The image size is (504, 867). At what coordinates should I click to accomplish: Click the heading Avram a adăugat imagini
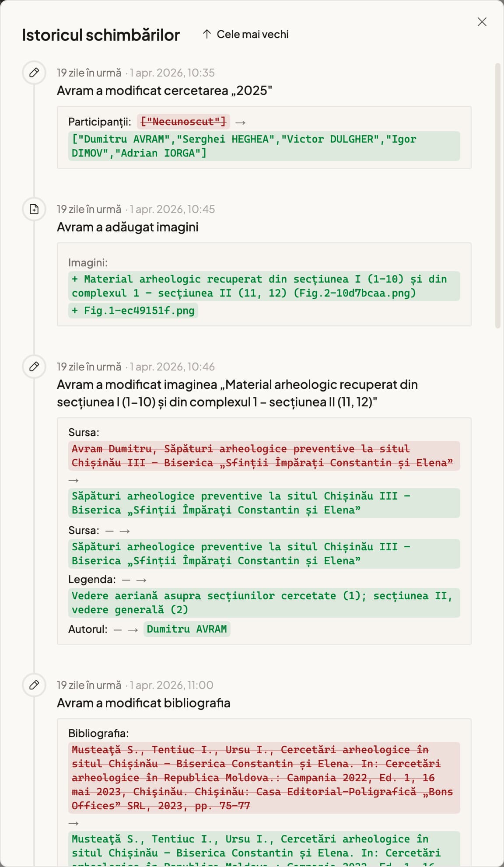click(x=128, y=227)
